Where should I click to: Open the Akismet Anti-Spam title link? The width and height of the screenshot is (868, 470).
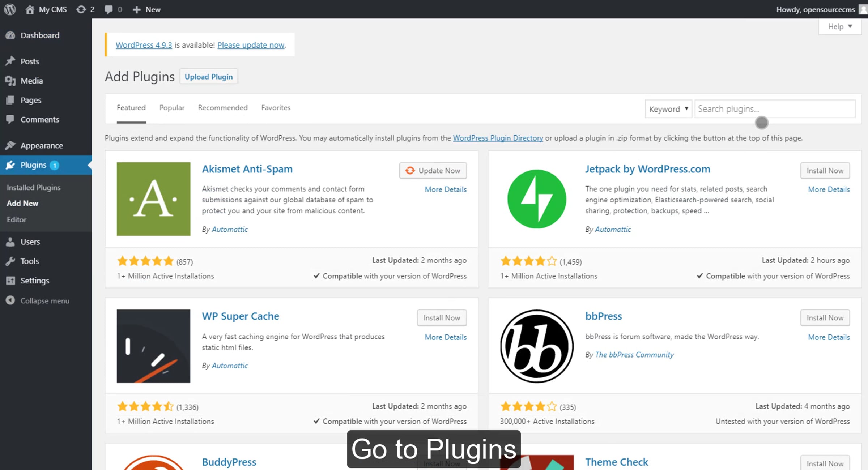pyautogui.click(x=247, y=169)
